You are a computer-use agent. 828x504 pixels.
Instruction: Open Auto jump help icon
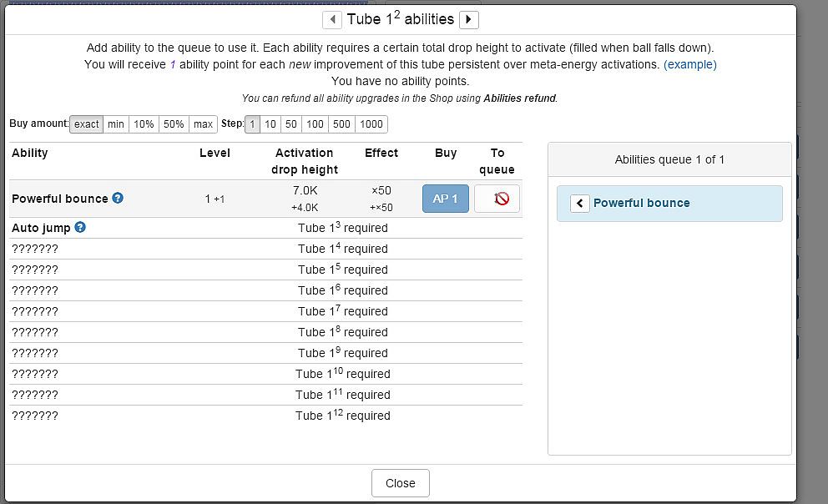pyautogui.click(x=80, y=227)
